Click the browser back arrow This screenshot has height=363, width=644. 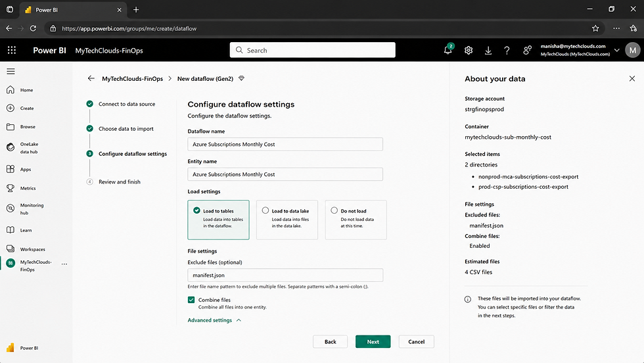coord(9,28)
